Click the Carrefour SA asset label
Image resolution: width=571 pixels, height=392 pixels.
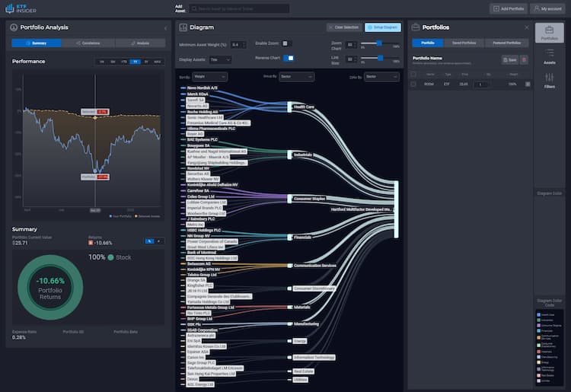198,190
